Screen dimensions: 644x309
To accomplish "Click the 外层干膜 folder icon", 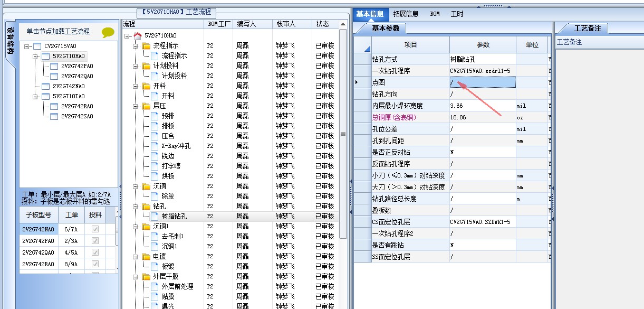I will coord(146,276).
